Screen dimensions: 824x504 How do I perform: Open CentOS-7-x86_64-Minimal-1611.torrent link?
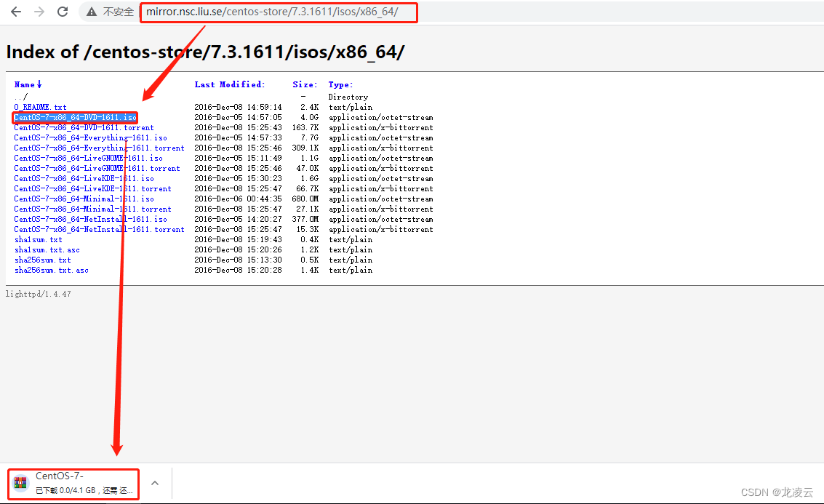click(92, 209)
